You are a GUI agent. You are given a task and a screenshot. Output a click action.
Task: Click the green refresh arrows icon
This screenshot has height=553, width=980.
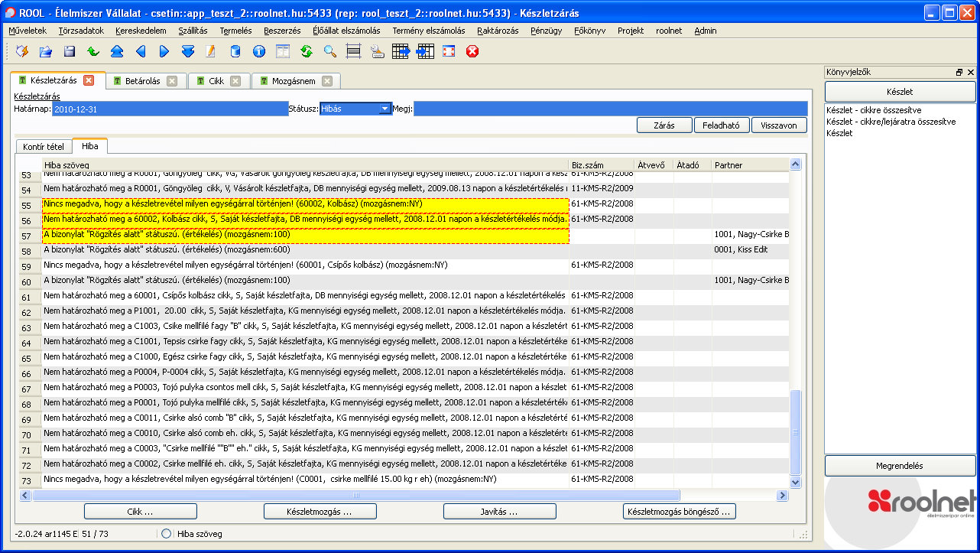point(306,51)
